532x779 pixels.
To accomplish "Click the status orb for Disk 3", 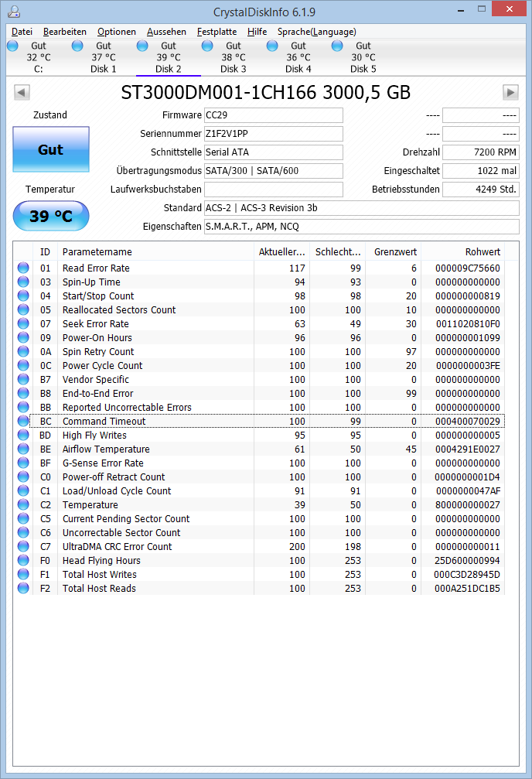I will click(207, 46).
